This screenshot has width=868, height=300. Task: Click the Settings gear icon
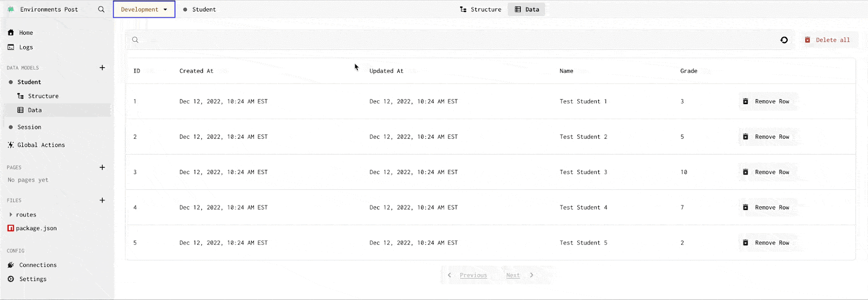11,279
